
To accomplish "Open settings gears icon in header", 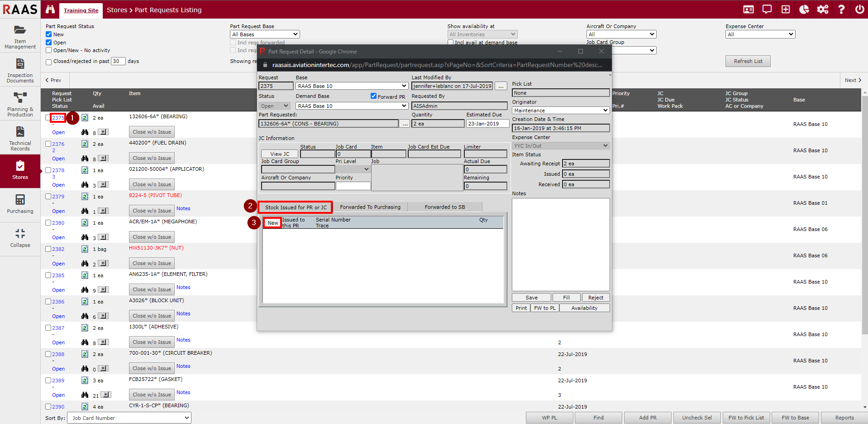I will pos(822,10).
